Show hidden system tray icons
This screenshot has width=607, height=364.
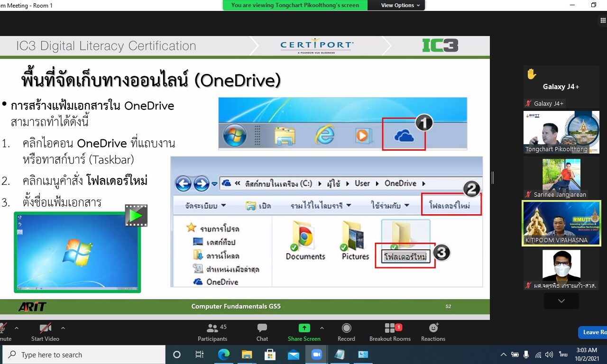503,355
